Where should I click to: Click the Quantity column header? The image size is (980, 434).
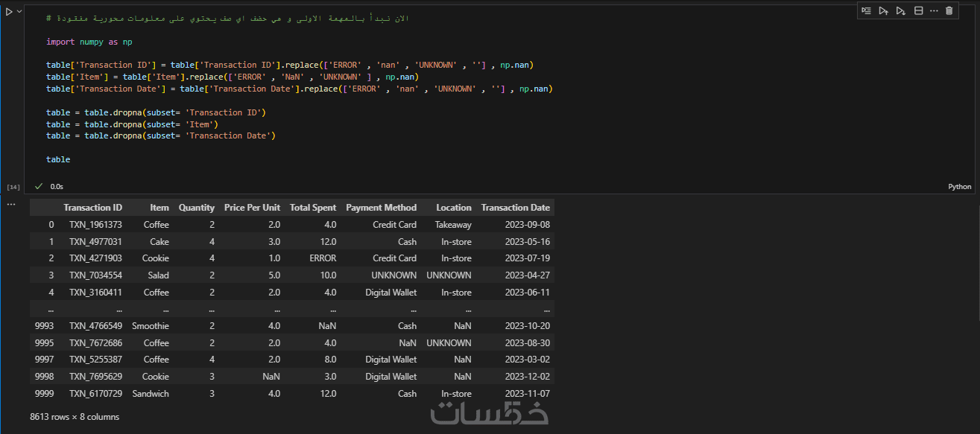(x=197, y=208)
